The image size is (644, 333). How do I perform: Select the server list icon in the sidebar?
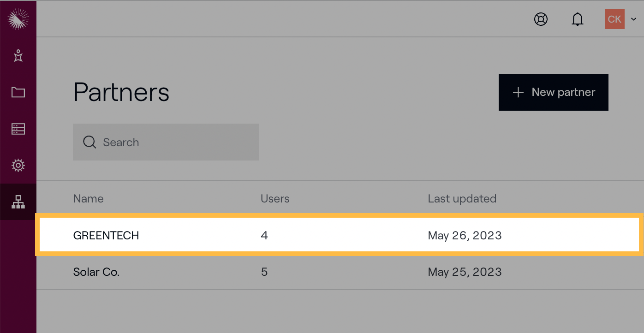pyautogui.click(x=18, y=129)
